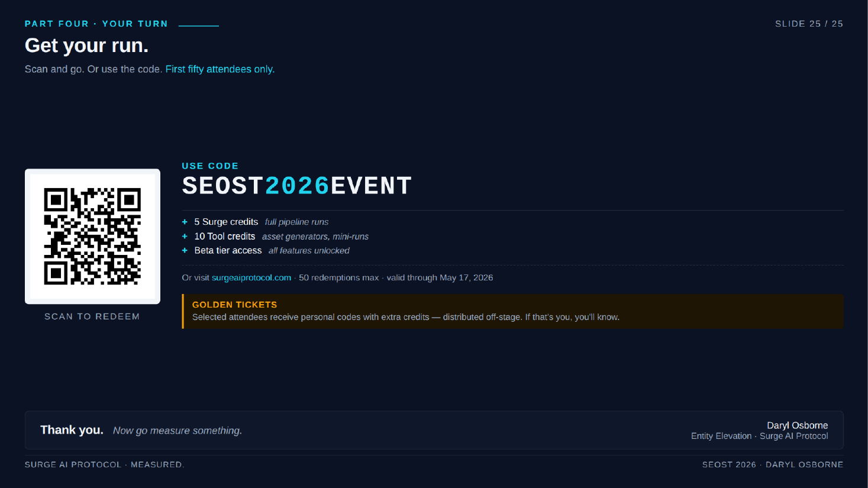Viewport: 868px width, 488px height.
Task: Click '50 redemptions max' text
Action: pos(338,277)
